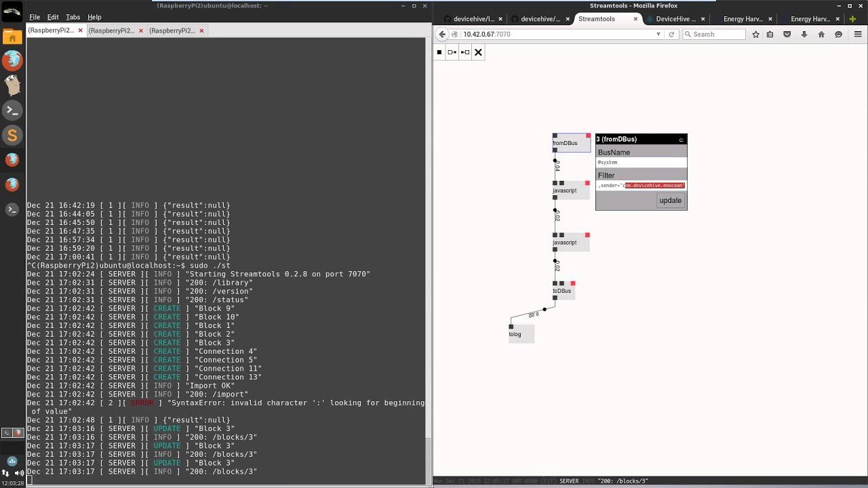Click the connection dot between fromDBus and javascript

click(x=555, y=161)
